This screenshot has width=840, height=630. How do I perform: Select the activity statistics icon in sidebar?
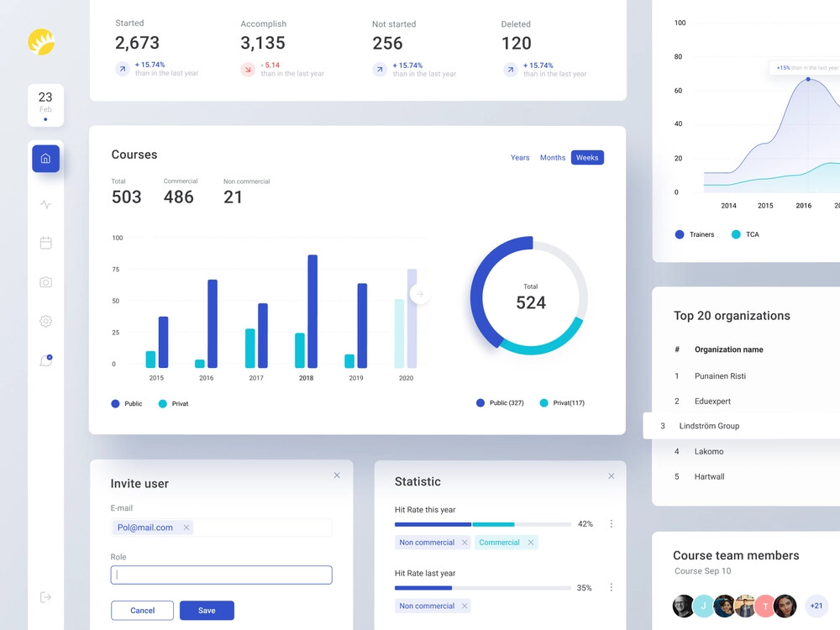[x=45, y=204]
